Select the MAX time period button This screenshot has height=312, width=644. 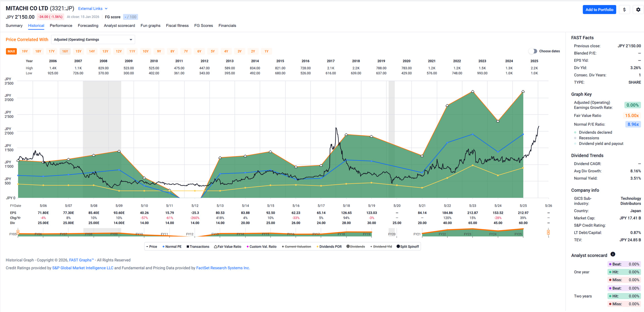11,51
